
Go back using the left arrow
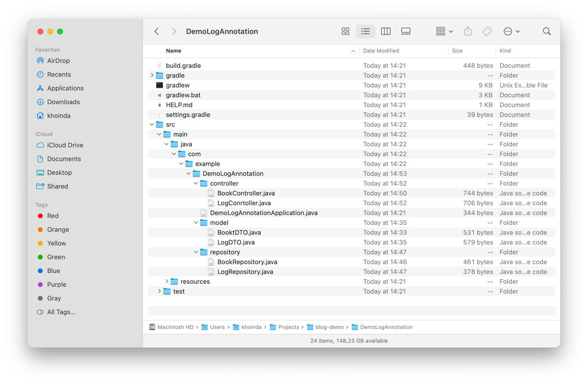point(157,31)
